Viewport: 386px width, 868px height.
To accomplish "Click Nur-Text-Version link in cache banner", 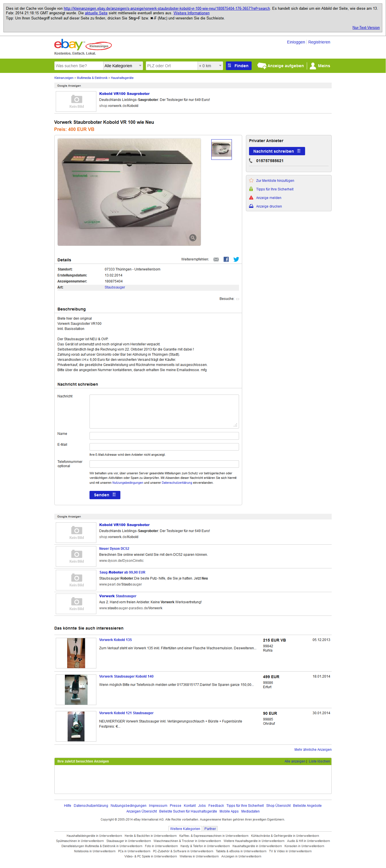I will click(366, 28).
